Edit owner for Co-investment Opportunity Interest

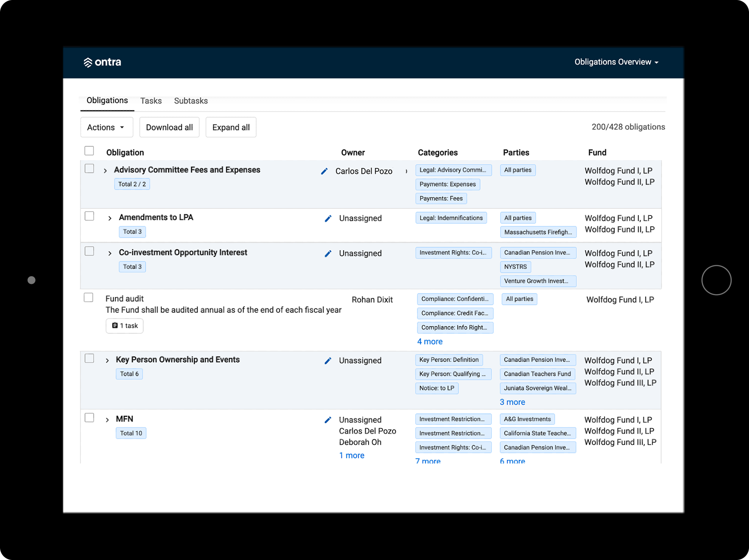(328, 254)
